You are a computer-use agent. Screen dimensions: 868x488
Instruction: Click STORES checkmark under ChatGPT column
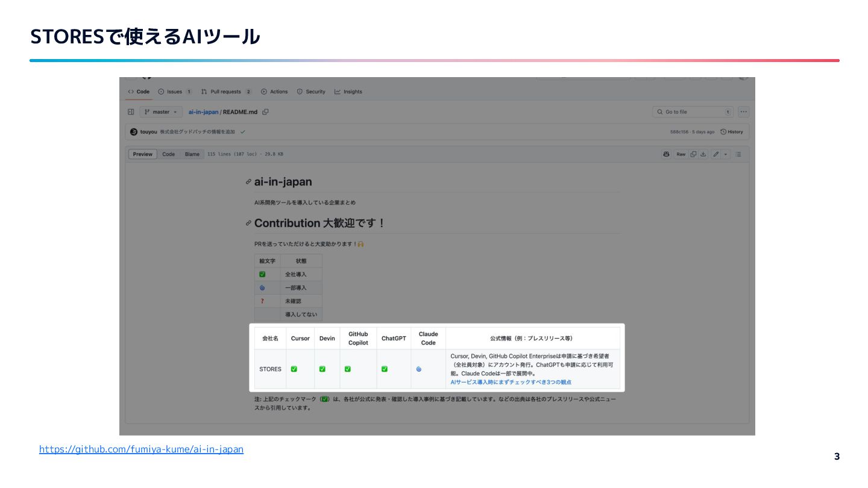coord(385,369)
